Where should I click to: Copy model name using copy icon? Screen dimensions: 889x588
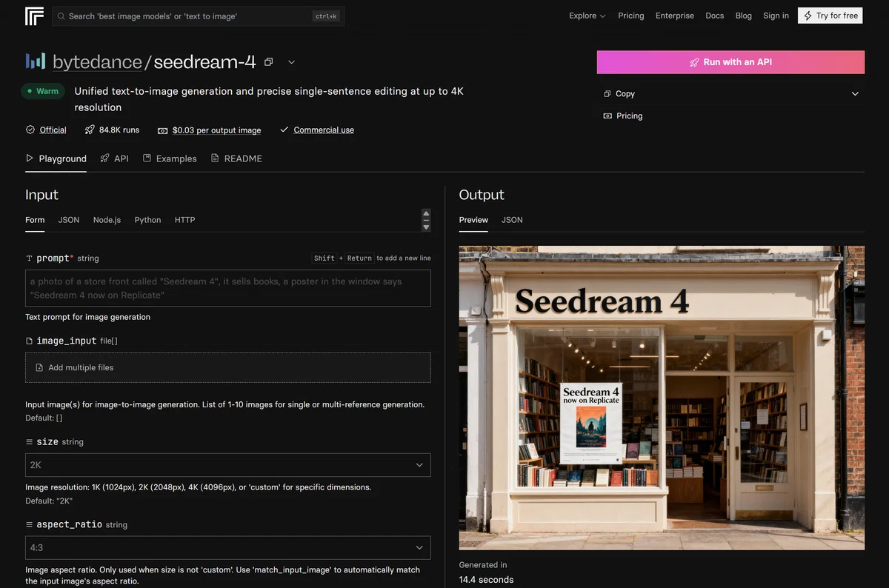click(x=269, y=62)
